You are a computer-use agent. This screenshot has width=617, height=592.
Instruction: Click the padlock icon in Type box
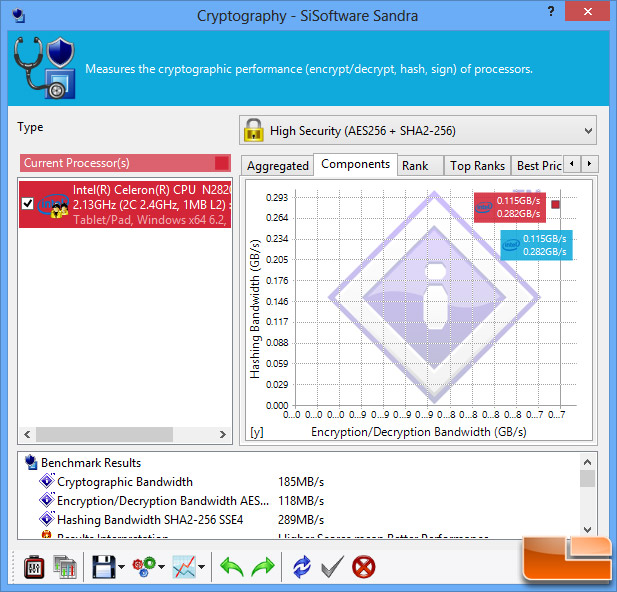(254, 130)
